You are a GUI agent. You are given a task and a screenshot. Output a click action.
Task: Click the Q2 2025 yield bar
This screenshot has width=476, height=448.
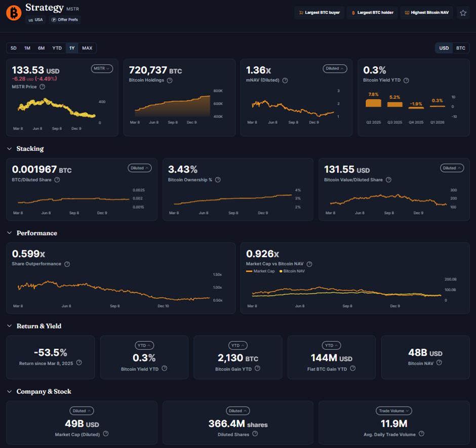[x=373, y=103]
